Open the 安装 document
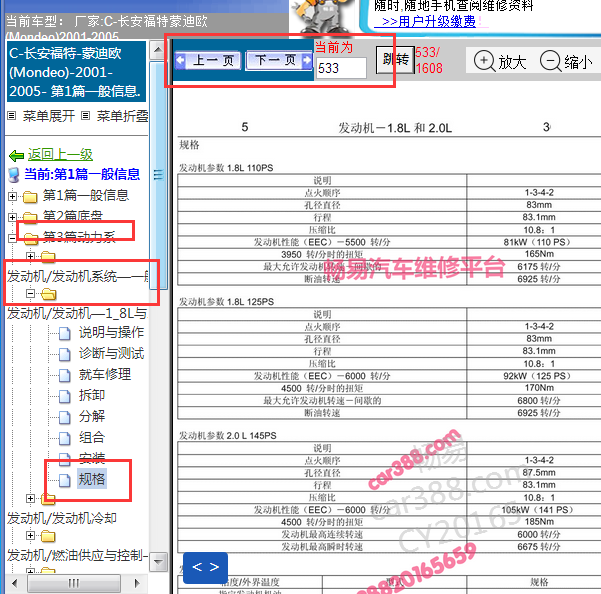The image size is (601, 594). pyautogui.click(x=92, y=458)
